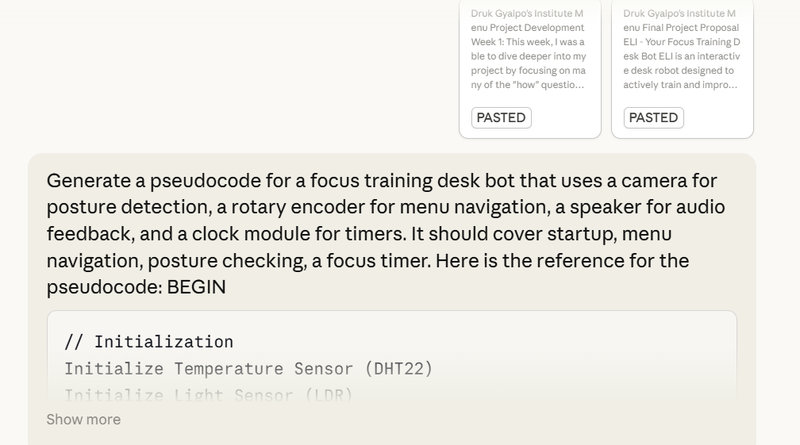
Task: Click the faded Initialize Light Sensor (LDR) line
Action: 208,394
